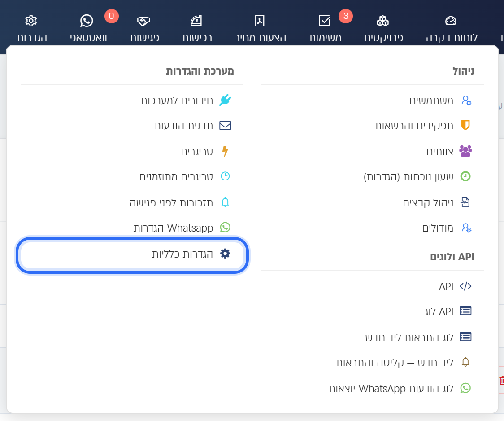Click the shield icon for תפקידים והרשאות
Viewport: 504px width, 421px height.
pos(465,125)
